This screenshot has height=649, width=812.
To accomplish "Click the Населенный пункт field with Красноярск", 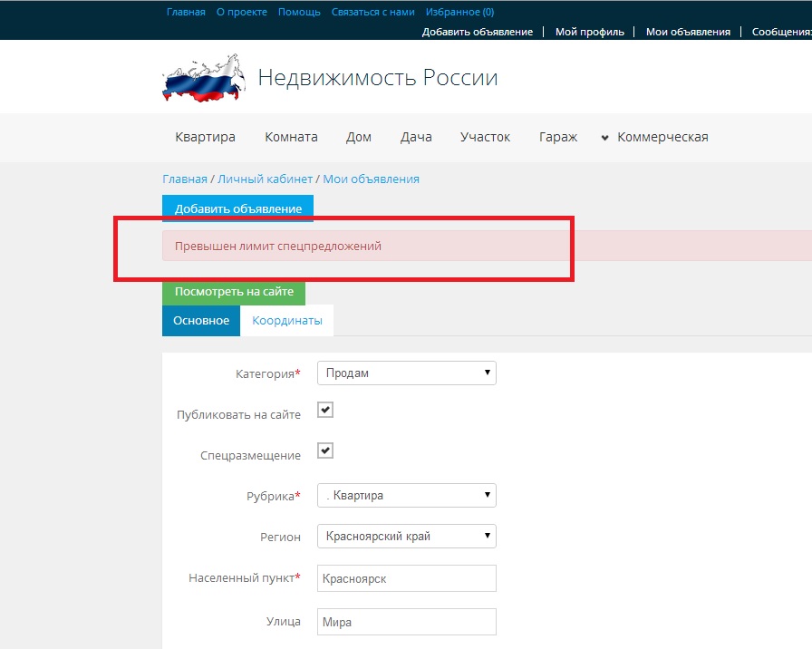I will [407, 578].
